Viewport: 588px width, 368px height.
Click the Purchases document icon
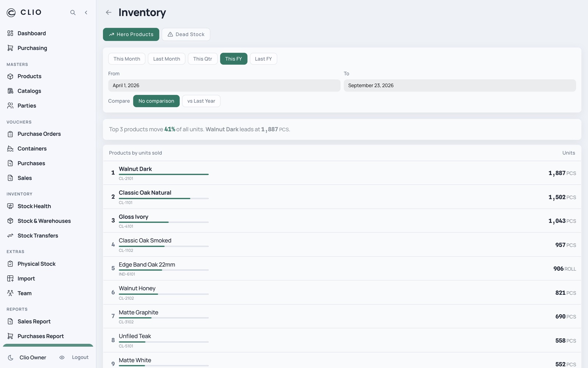pyautogui.click(x=10, y=163)
